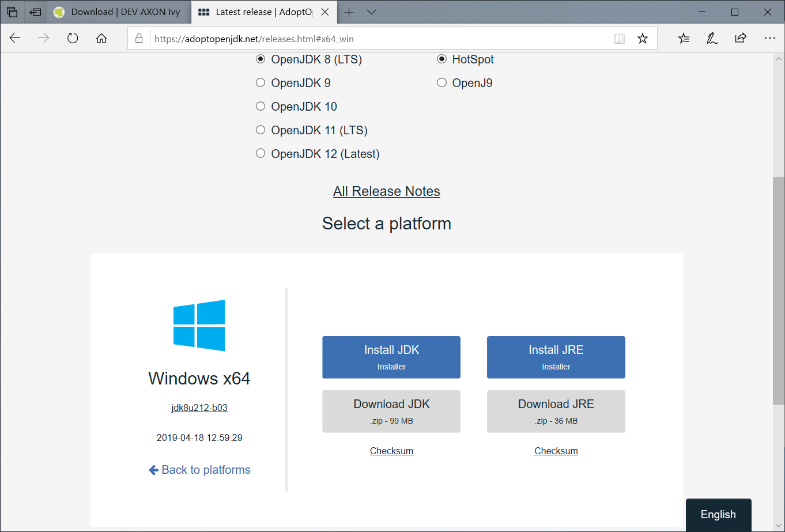Refresh the page

point(73,39)
